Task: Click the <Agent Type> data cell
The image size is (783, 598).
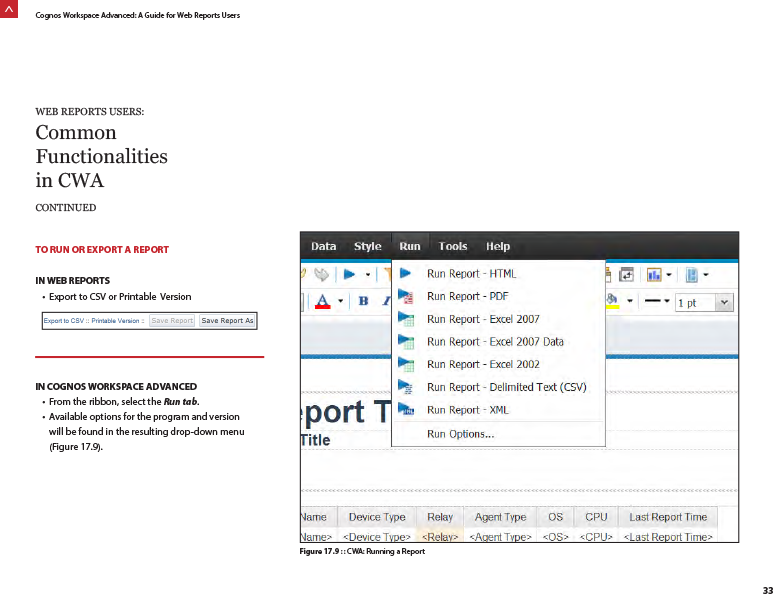Action: pyautogui.click(x=500, y=536)
